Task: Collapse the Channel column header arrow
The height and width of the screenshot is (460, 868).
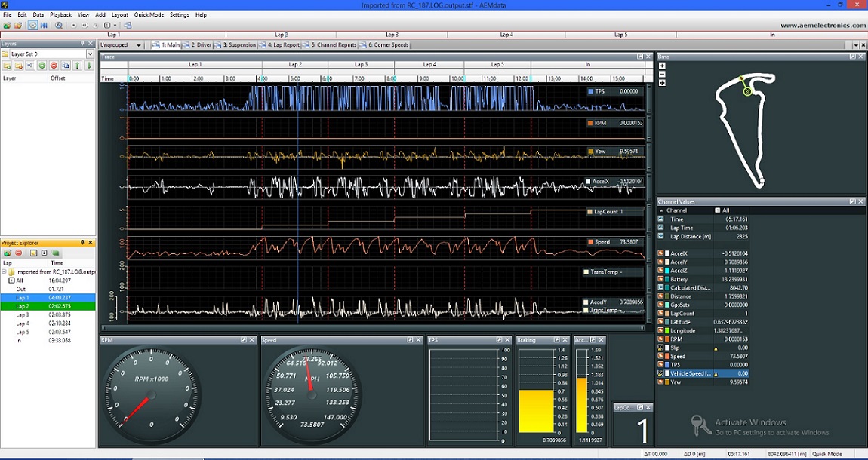Action: [661, 210]
